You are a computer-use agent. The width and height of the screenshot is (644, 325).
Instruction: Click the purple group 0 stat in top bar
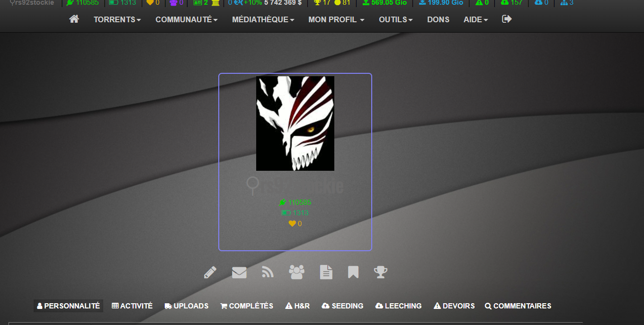(177, 3)
